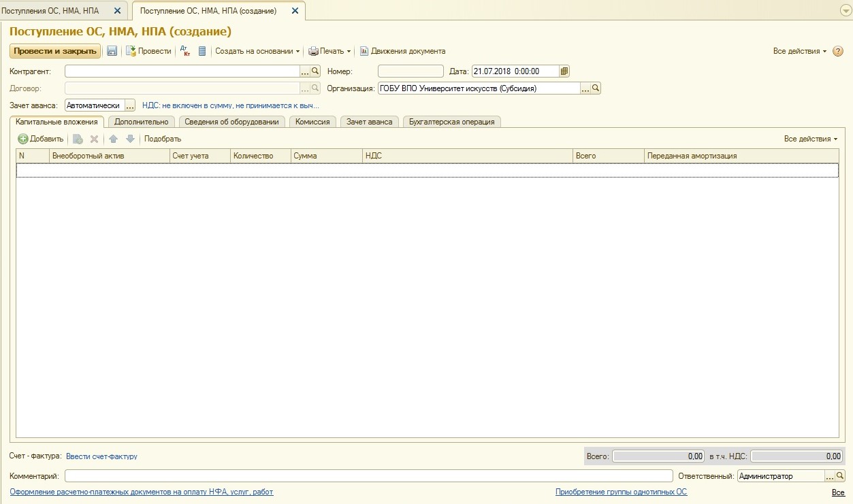
Task: Click into the Комментарий text field
Action: [x=368, y=476]
